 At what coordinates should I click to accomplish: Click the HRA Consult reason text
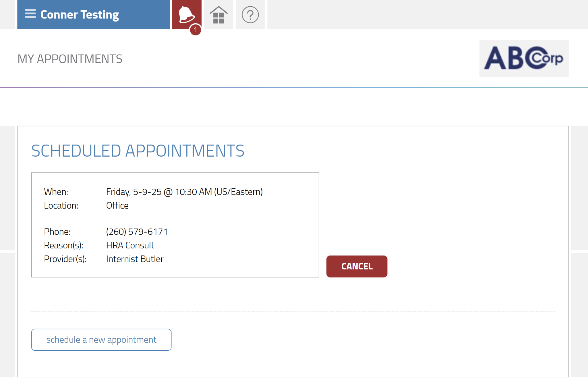(x=130, y=245)
